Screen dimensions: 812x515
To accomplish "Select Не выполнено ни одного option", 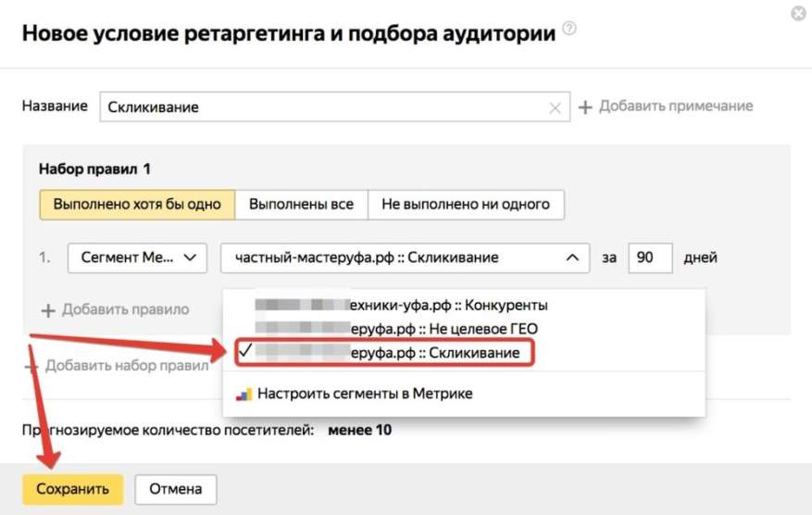I will (x=466, y=204).
